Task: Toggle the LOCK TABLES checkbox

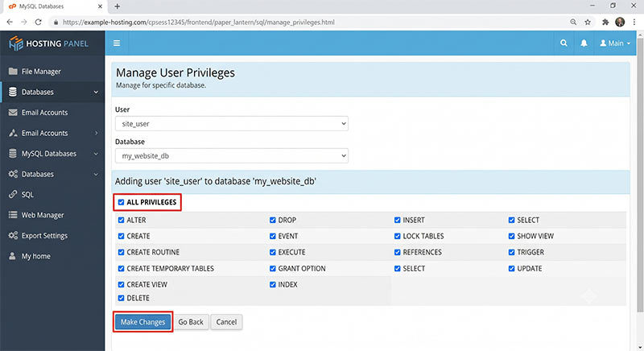Action: click(397, 236)
